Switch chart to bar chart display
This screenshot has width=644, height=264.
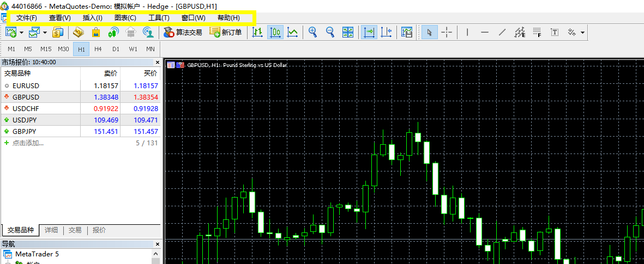[x=257, y=33]
